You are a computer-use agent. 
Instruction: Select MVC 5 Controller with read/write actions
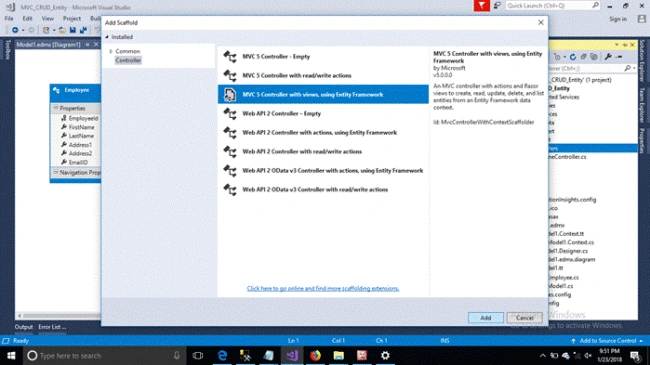[323, 75]
